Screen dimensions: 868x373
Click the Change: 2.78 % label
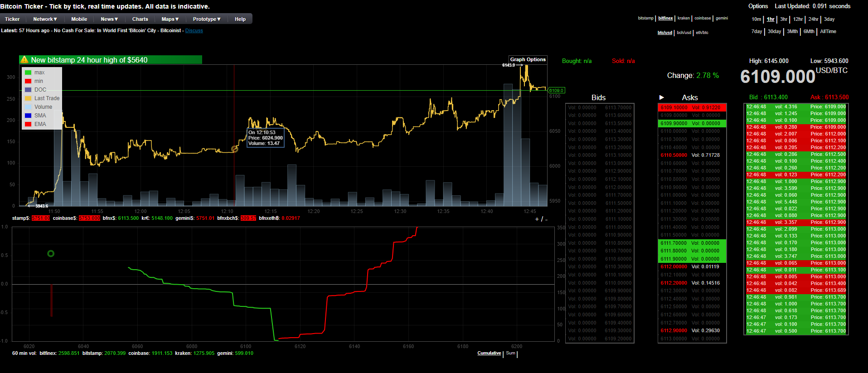pyautogui.click(x=693, y=76)
